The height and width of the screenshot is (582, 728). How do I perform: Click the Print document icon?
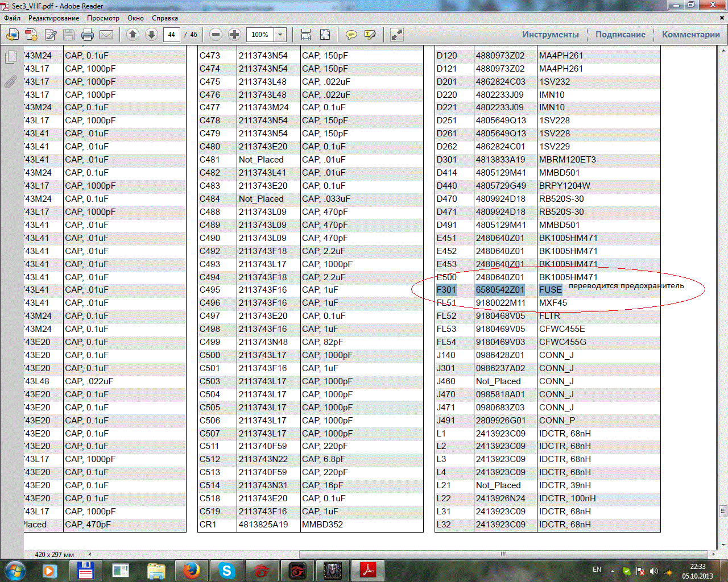tap(88, 35)
